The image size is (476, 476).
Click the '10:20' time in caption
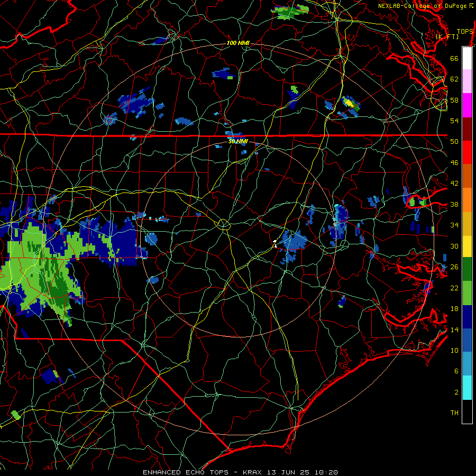[326, 472]
